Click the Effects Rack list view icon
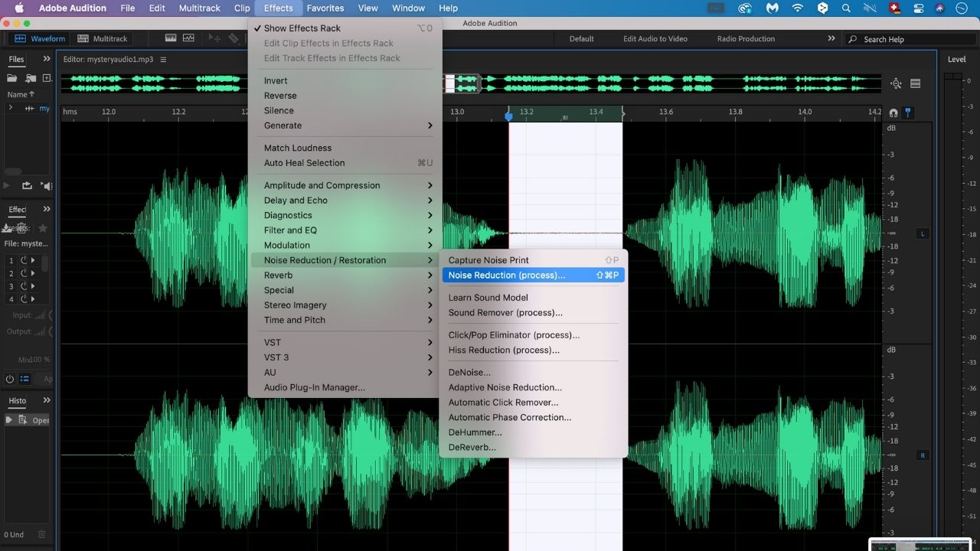The width and height of the screenshot is (980, 551). [x=24, y=379]
